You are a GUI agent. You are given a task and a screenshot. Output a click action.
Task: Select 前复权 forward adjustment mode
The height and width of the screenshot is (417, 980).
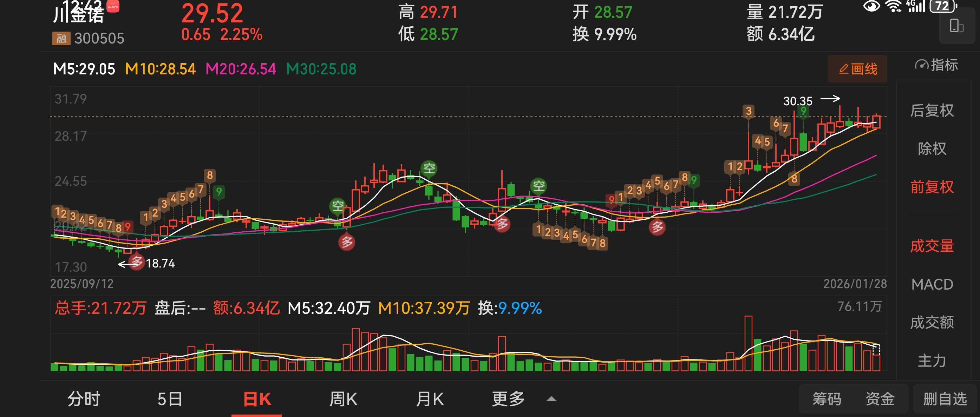(x=932, y=187)
